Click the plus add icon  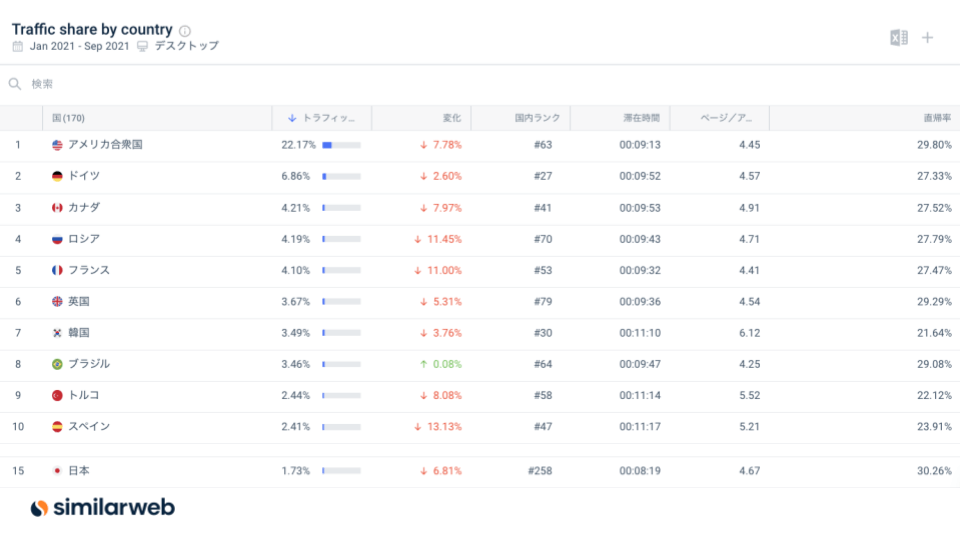pos(927,38)
